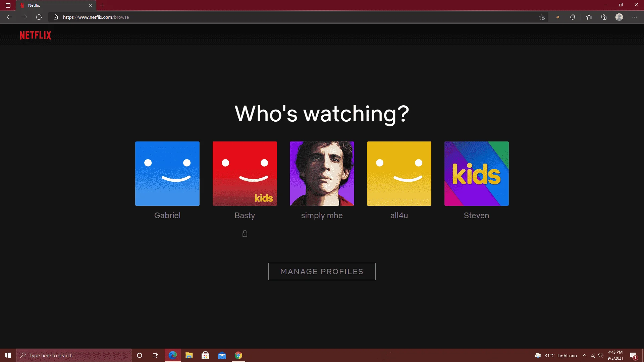This screenshot has height=362, width=644.
Task: Close the Netflix tab
Action: (91, 5)
